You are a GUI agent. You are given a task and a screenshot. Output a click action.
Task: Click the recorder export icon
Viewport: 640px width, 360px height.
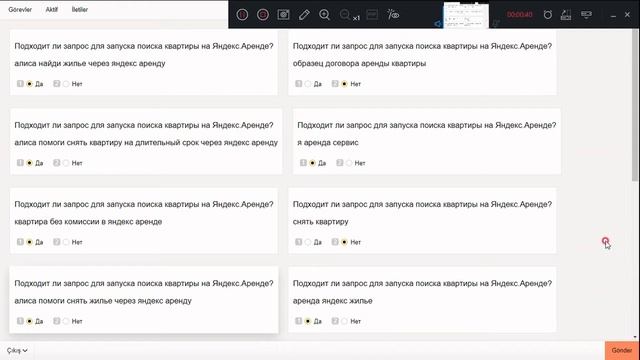[566, 15]
